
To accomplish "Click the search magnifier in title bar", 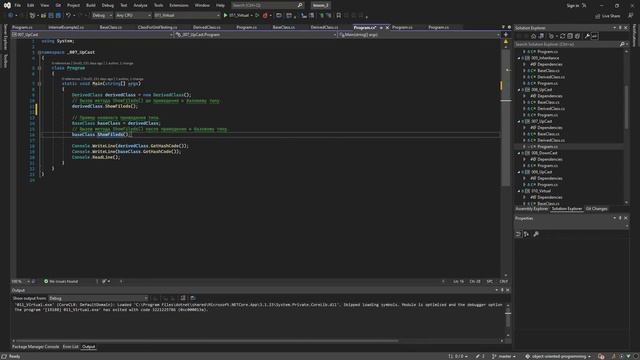I will [x=300, y=5].
